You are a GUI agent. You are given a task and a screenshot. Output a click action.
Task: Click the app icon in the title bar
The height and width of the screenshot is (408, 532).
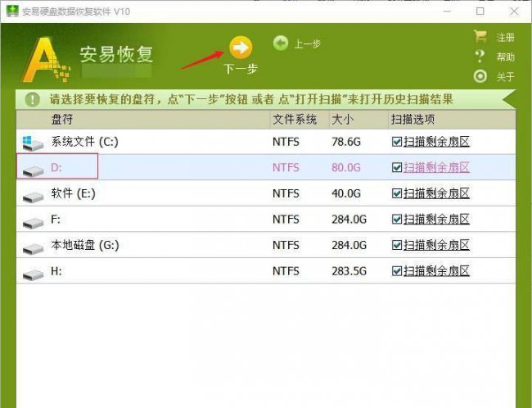[x=12, y=11]
